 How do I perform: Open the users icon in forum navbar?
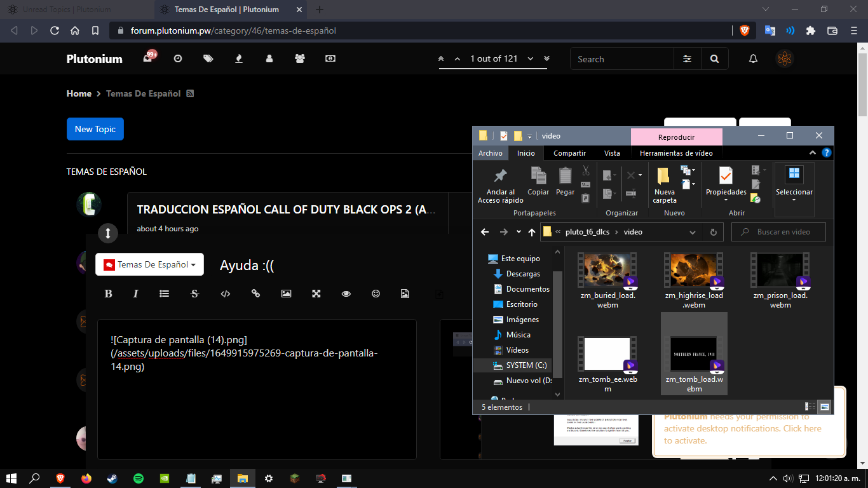(x=269, y=58)
